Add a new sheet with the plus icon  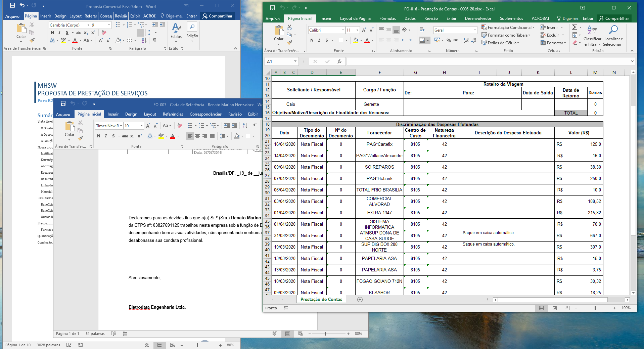click(360, 300)
